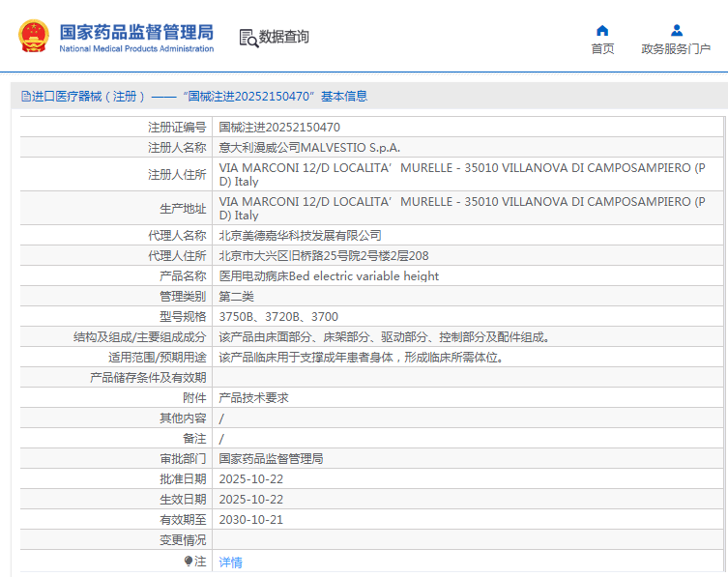
Task: Click the lightbulb icon beside 注
Action: [x=188, y=562]
